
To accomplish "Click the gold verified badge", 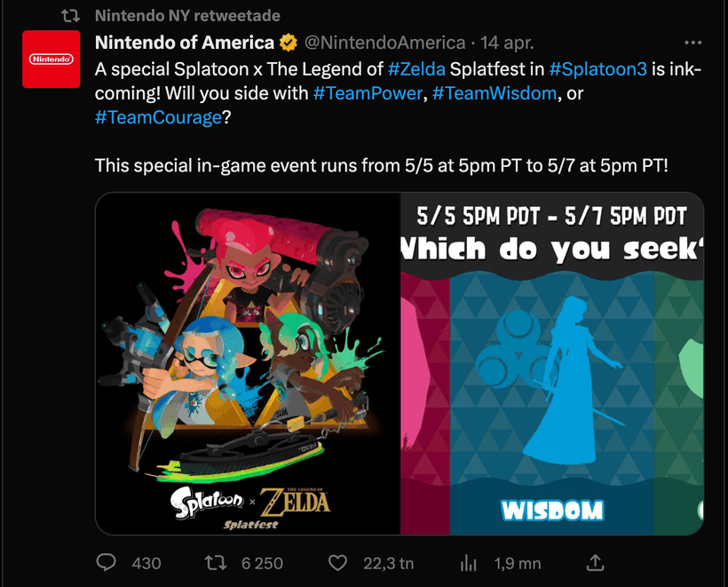I will coord(289,43).
